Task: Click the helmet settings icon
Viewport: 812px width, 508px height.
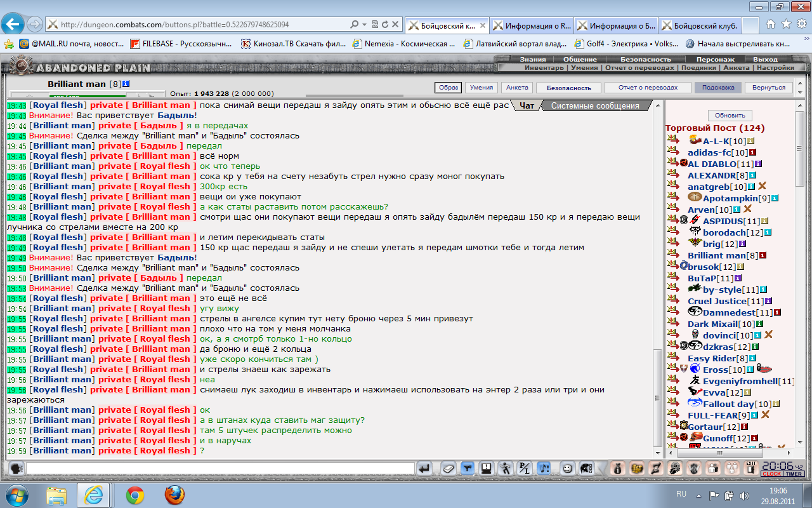Action: pos(586,469)
